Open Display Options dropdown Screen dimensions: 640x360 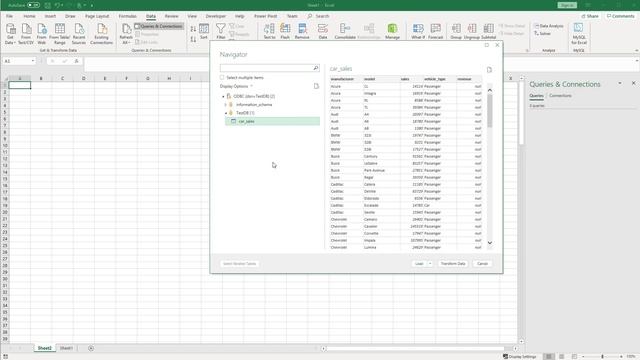tap(237, 87)
